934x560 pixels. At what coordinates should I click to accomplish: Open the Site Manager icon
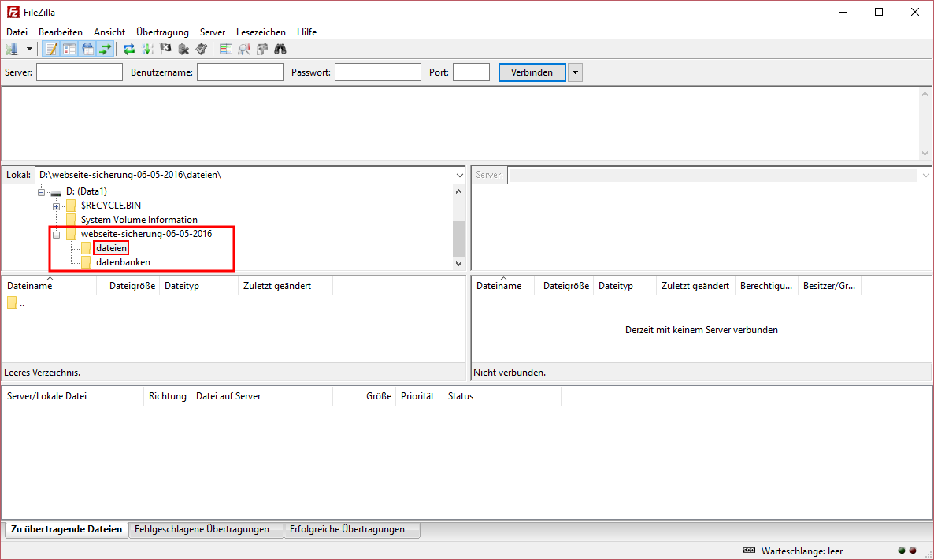[x=12, y=49]
